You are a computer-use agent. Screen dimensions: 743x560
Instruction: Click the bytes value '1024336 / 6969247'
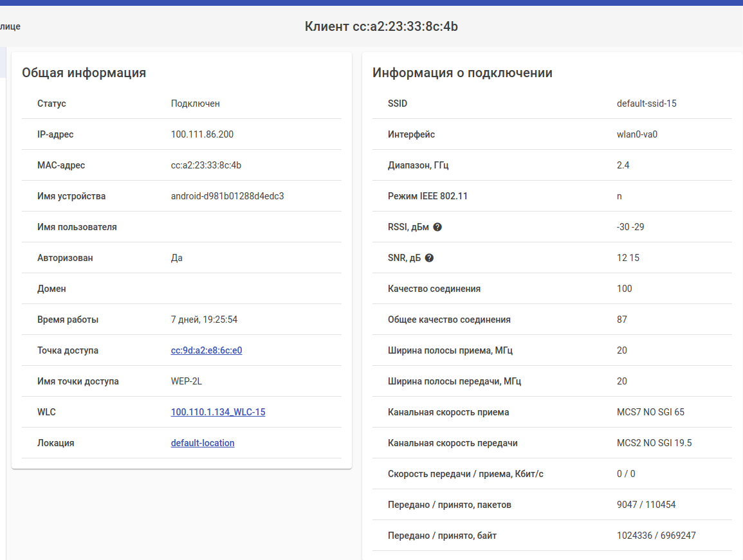pos(656,536)
